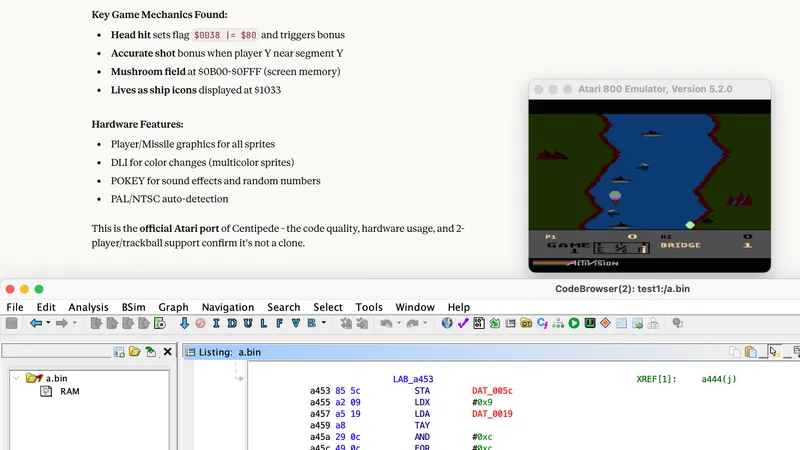Screen dimensions: 800x450
Task: Open the black terminal console icon
Action: point(590,323)
